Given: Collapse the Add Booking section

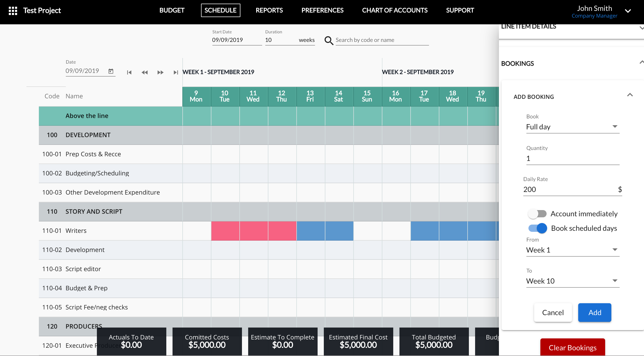Looking at the screenshot, I should click(630, 95).
